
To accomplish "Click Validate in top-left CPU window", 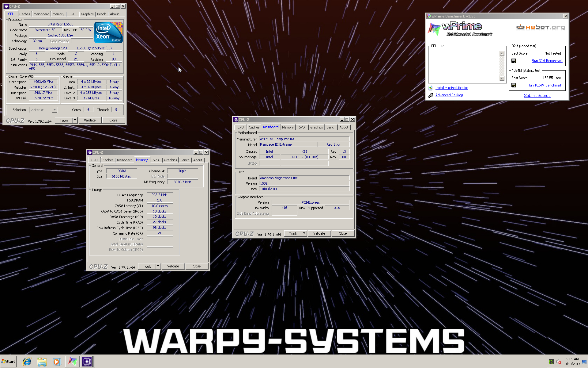I will 90,120.
